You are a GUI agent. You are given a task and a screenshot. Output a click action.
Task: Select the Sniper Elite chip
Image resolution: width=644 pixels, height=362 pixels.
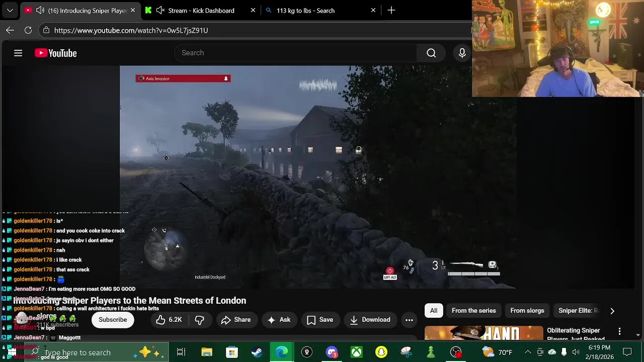[x=578, y=311]
